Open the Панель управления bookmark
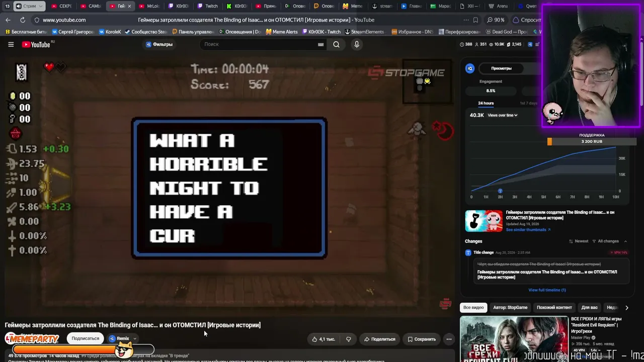 pyautogui.click(x=193, y=32)
